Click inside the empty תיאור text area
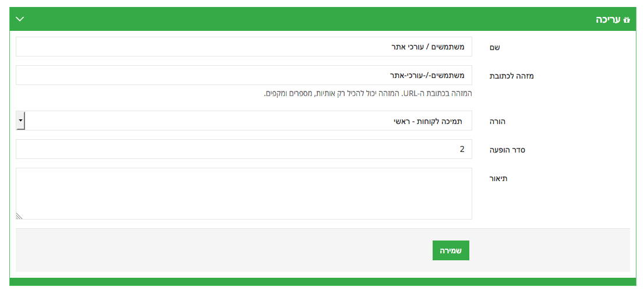The width and height of the screenshot is (644, 290). click(x=244, y=193)
